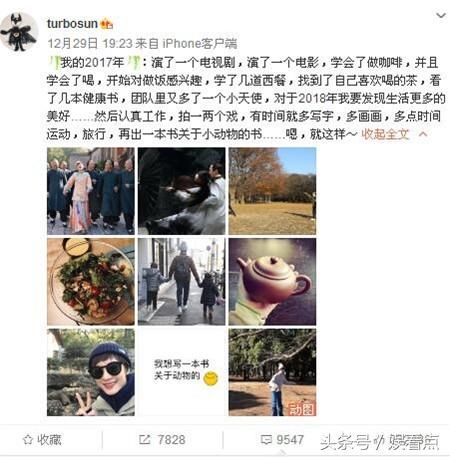The image size is (450, 457).
Task: Open the comment icon beside 9547
Action: pyautogui.click(x=266, y=440)
